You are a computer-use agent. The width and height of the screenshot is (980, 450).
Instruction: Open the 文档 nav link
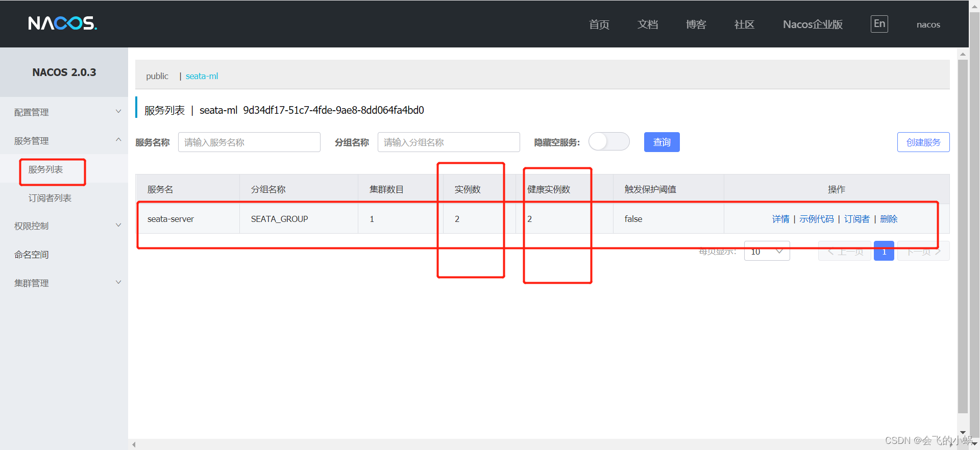pos(647,24)
